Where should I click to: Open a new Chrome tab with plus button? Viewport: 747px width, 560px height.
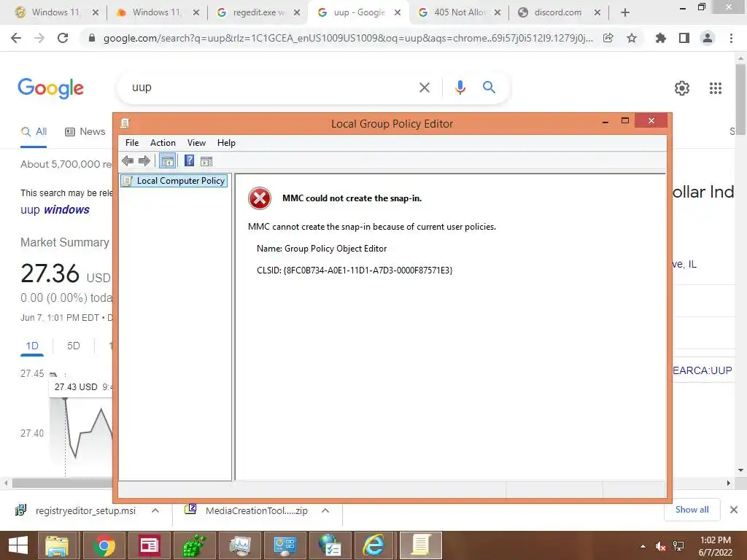pos(625,13)
